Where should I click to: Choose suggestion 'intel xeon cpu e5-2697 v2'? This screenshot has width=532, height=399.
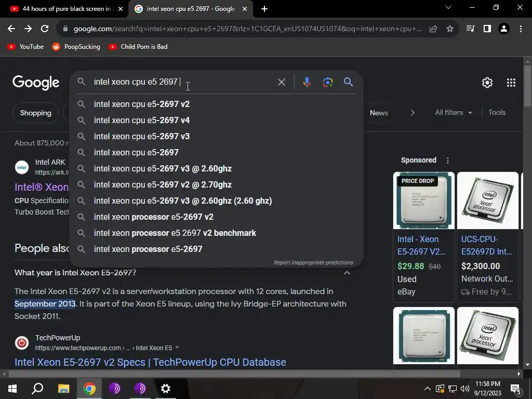point(216,104)
